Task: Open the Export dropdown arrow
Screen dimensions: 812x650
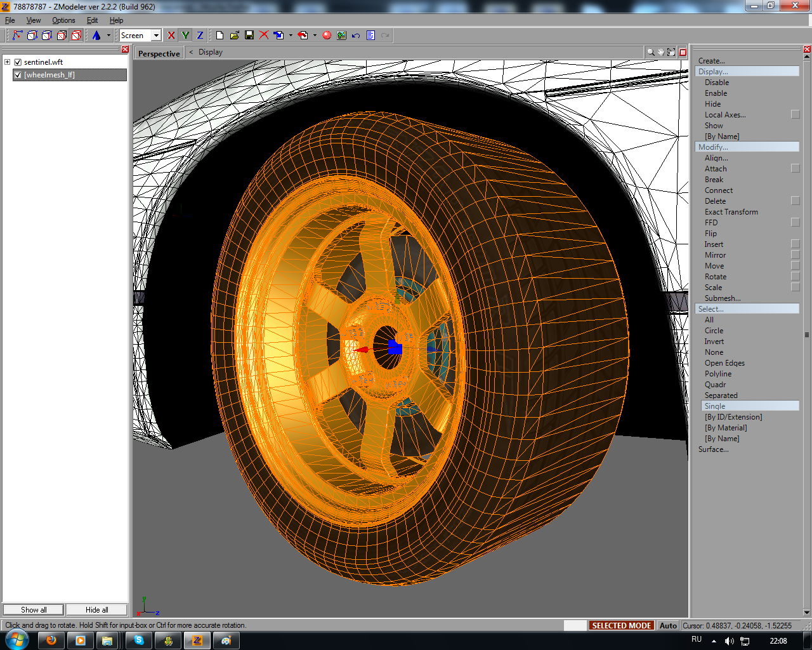Action: tap(315, 36)
